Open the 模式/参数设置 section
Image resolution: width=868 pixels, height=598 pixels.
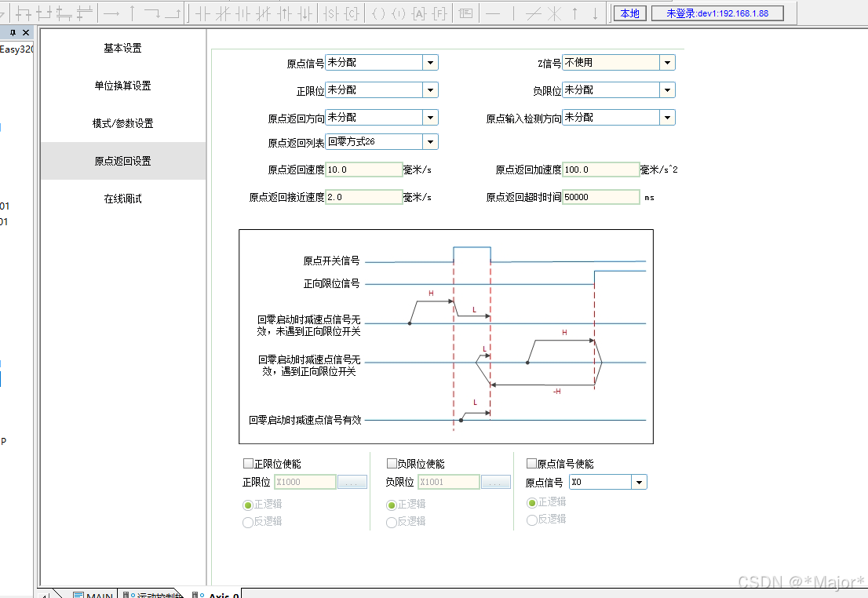123,123
